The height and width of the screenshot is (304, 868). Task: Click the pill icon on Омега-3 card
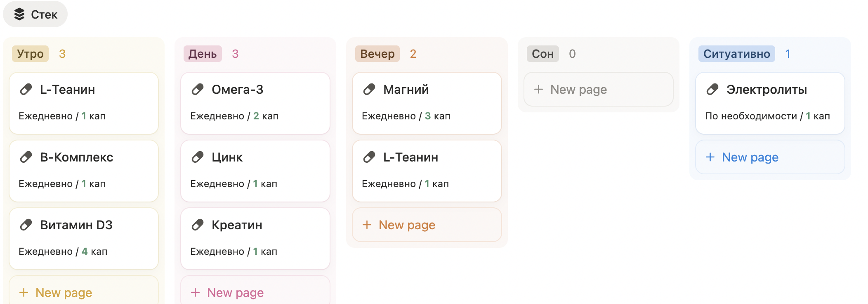pos(198,89)
